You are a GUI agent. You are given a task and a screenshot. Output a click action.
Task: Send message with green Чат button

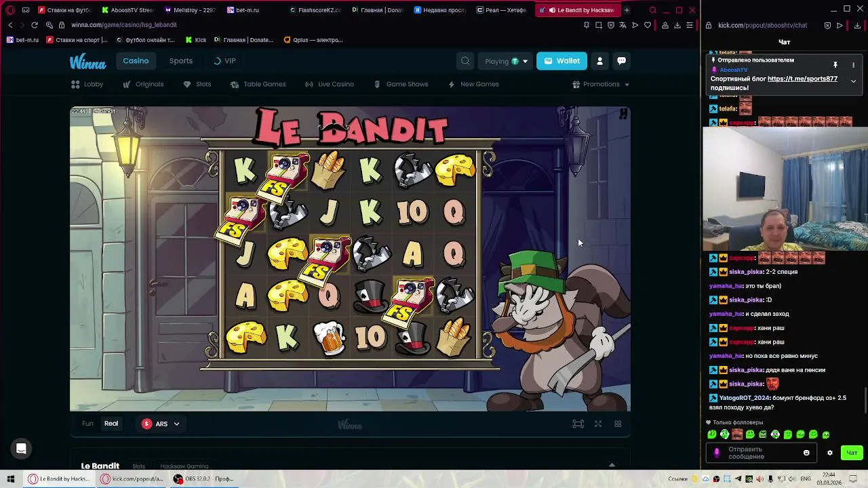click(x=852, y=453)
